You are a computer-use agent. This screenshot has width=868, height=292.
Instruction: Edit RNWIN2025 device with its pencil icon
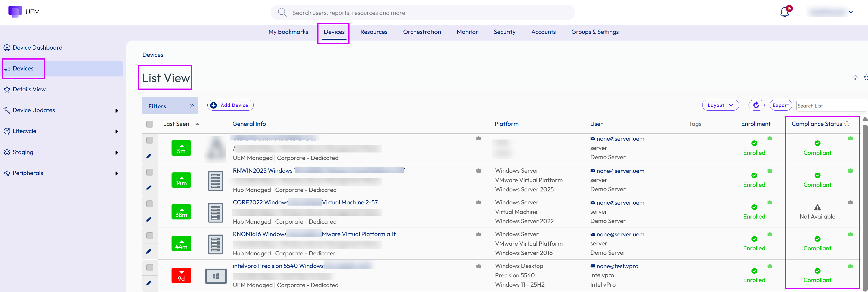[x=149, y=188]
